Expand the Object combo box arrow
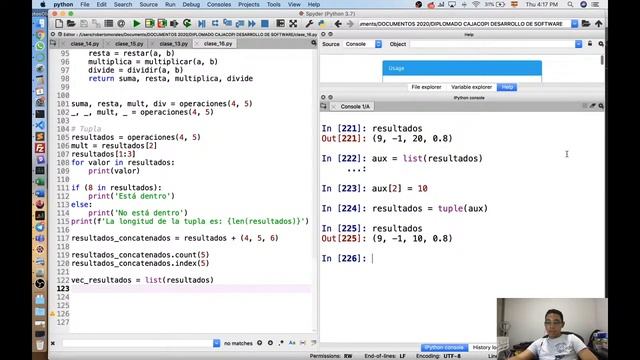640x360 pixels. pos(578,44)
